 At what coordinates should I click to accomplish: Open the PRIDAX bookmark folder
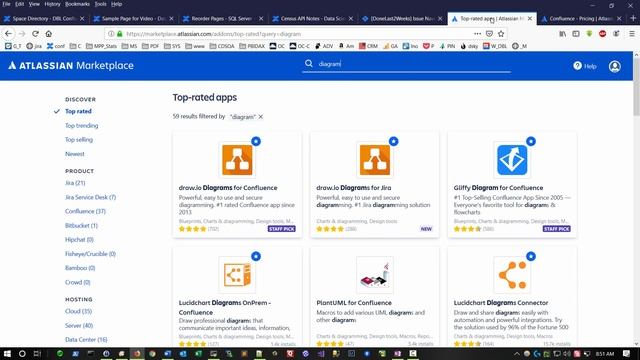[x=252, y=46]
